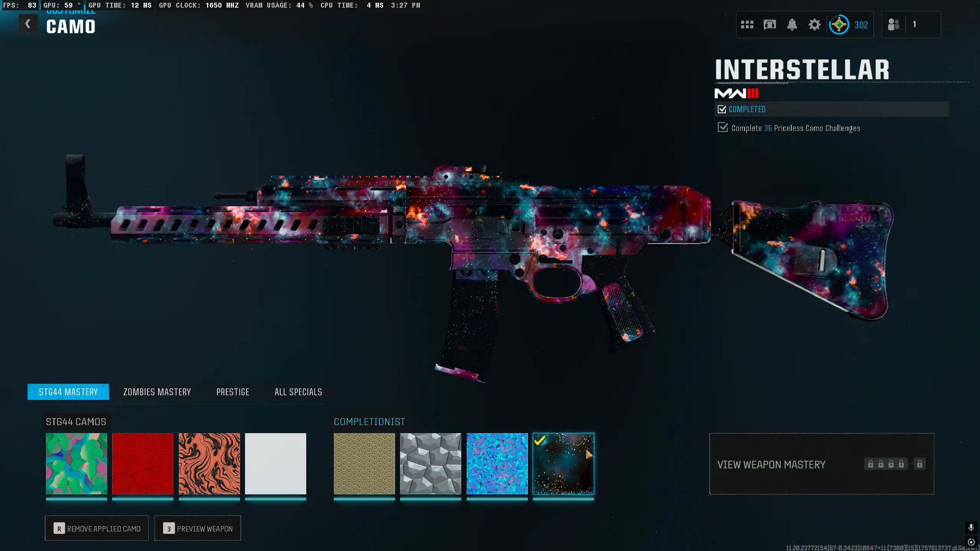Choose the blue crystal completionist camo
Screen dimensions: 980x551
coord(497,463)
